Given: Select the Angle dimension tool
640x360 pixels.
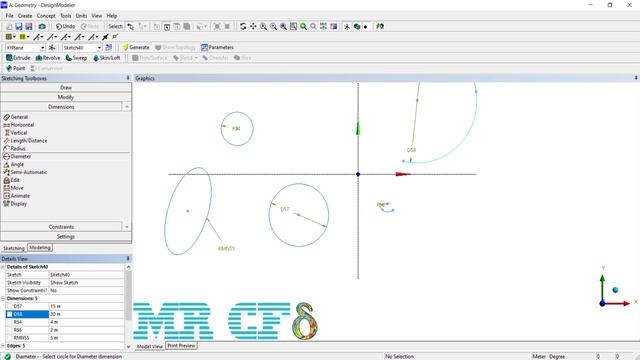Looking at the screenshot, I should 14,164.
